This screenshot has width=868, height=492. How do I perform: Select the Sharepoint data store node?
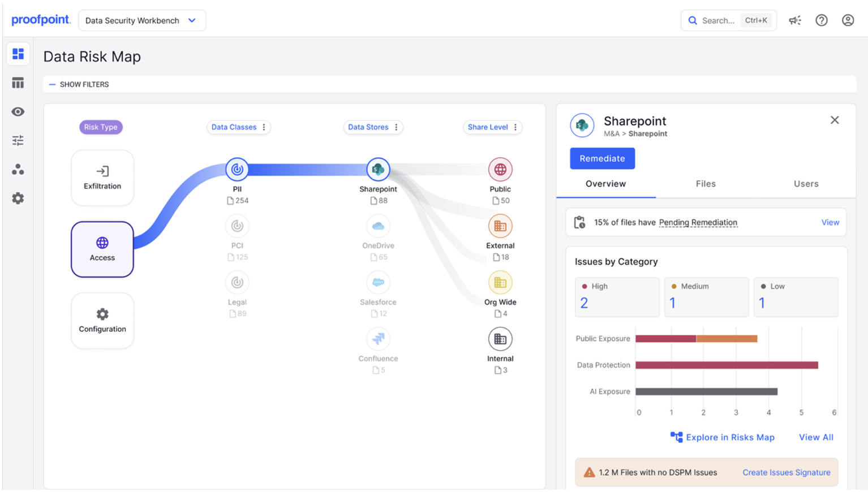tap(378, 169)
